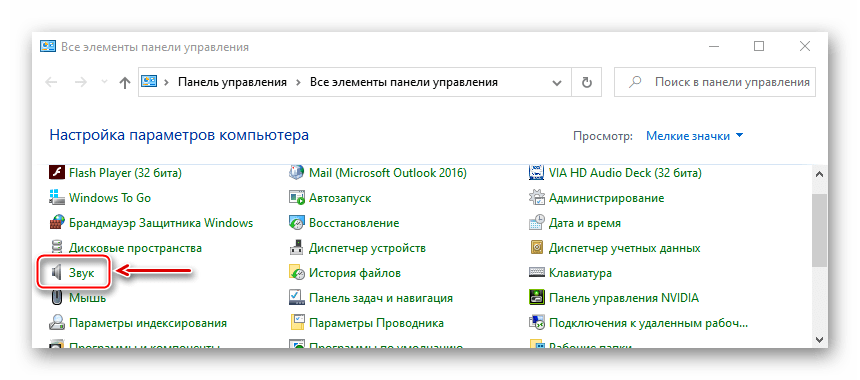The image size is (860, 380).
Task: Click the Звук speaker icon
Action: [56, 273]
